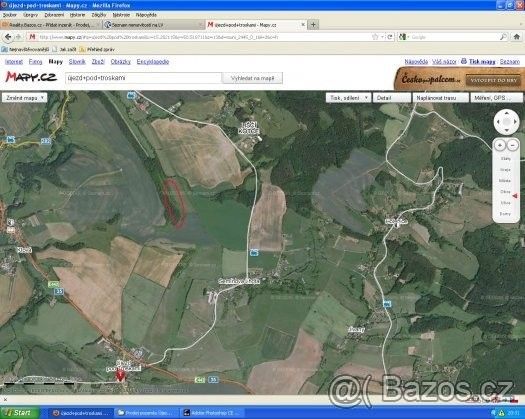Click the Obrázky link
Image resolution: width=525 pixels, height=419 pixels.
pos(121,62)
